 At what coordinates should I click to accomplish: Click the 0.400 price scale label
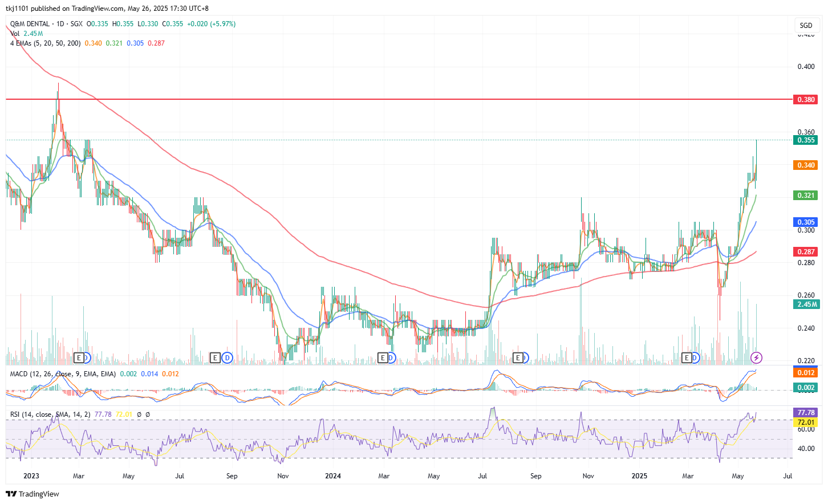(806, 67)
